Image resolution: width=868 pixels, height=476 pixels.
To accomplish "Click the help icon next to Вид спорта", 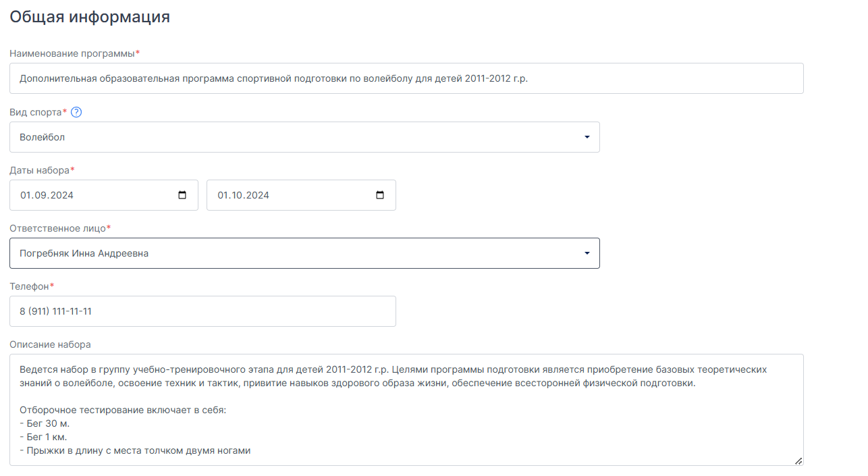I will pyautogui.click(x=76, y=112).
